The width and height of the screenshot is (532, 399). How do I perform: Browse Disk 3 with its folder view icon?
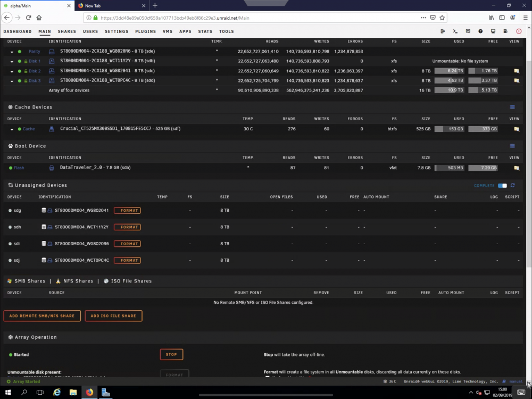[x=517, y=81]
